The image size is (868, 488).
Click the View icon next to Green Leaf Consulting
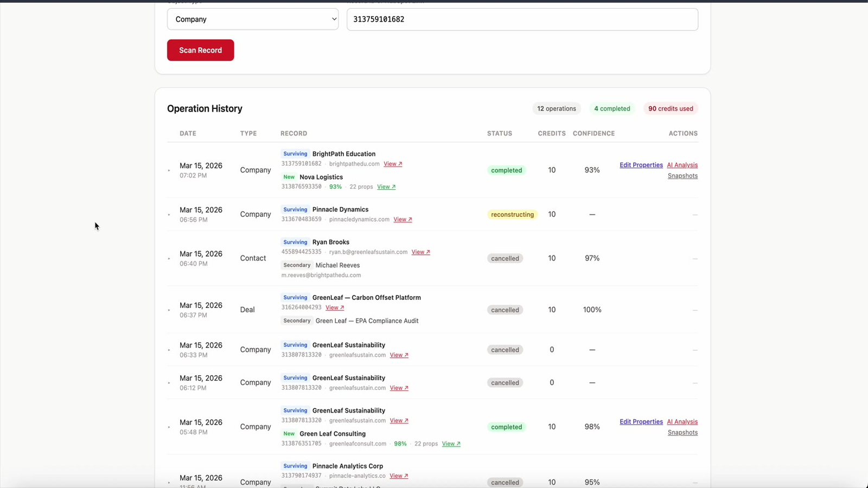(450, 444)
